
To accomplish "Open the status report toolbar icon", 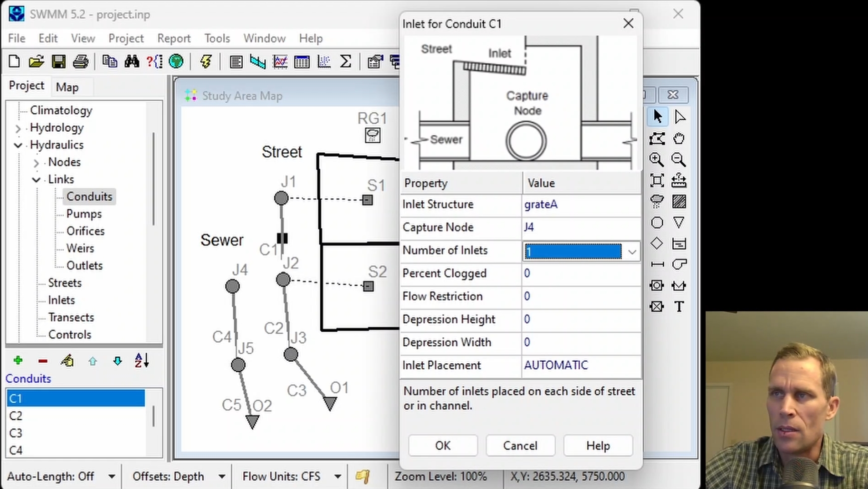I will pyautogui.click(x=236, y=62).
